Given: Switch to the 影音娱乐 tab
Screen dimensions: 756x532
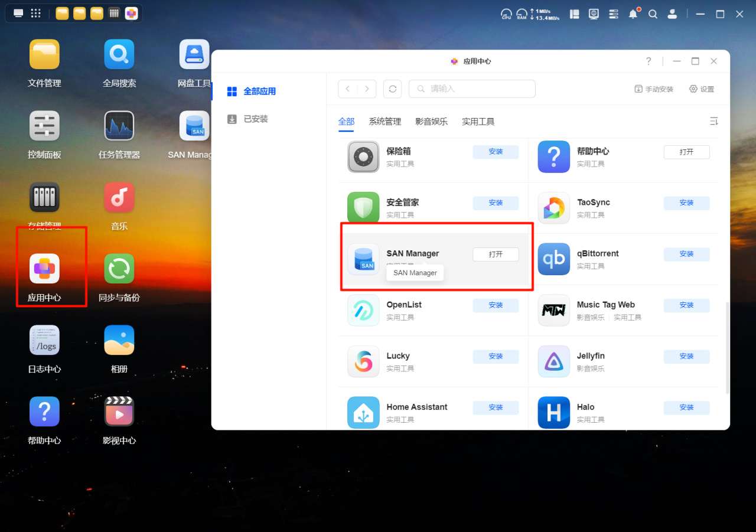Looking at the screenshot, I should click(431, 122).
